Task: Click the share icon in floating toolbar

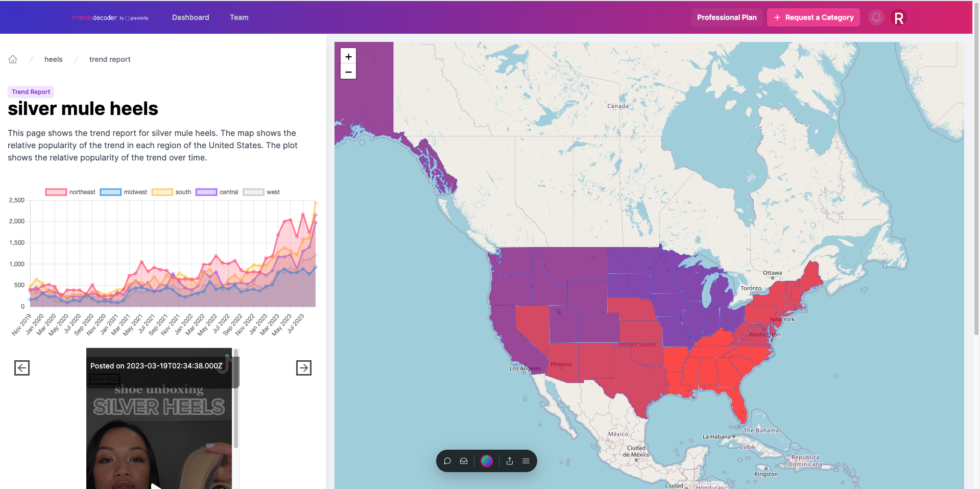Action: coord(510,461)
